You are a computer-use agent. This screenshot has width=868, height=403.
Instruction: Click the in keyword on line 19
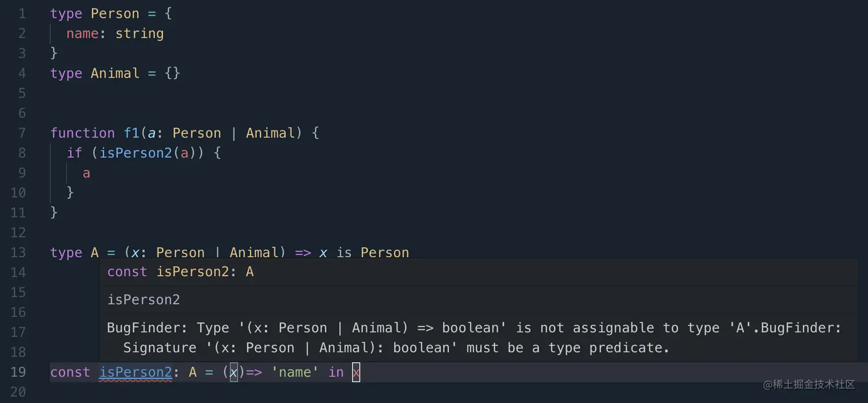coord(336,372)
